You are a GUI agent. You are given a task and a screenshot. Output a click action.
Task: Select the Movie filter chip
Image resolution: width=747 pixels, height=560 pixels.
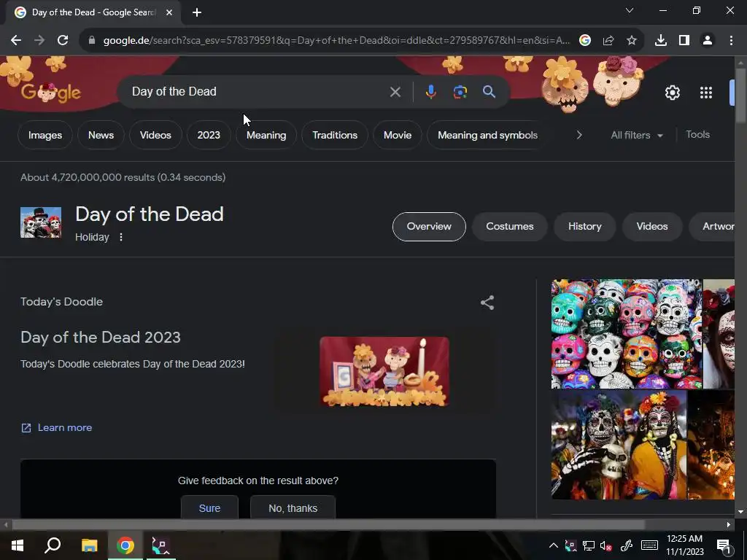[398, 135]
